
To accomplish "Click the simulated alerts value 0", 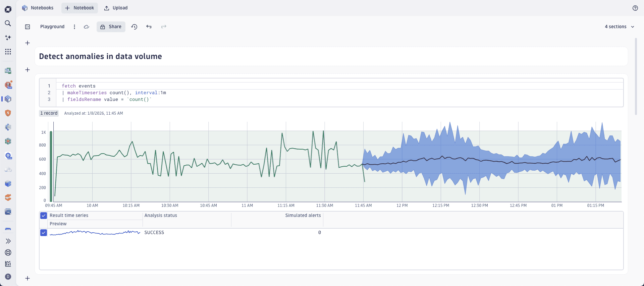I will pyautogui.click(x=320, y=233).
